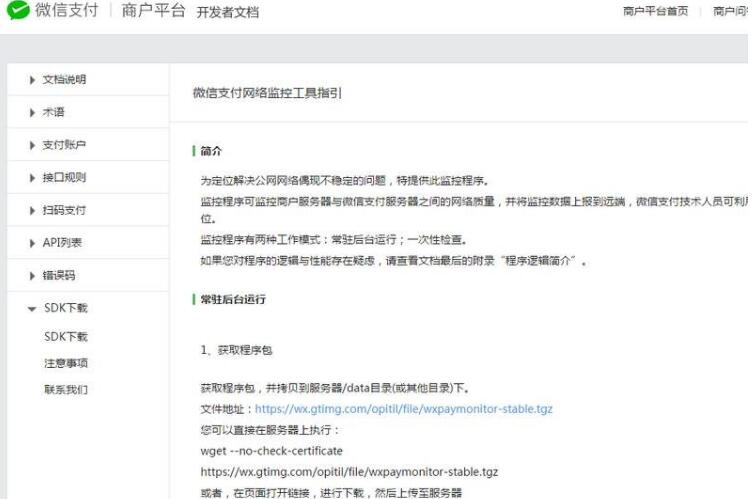The height and width of the screenshot is (499, 752).
Task: Expand the 文档说明 section arrow
Action: tap(32, 80)
